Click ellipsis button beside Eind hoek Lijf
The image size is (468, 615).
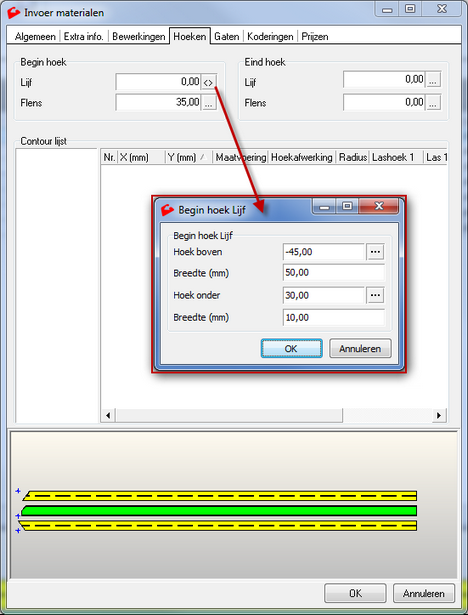click(433, 80)
